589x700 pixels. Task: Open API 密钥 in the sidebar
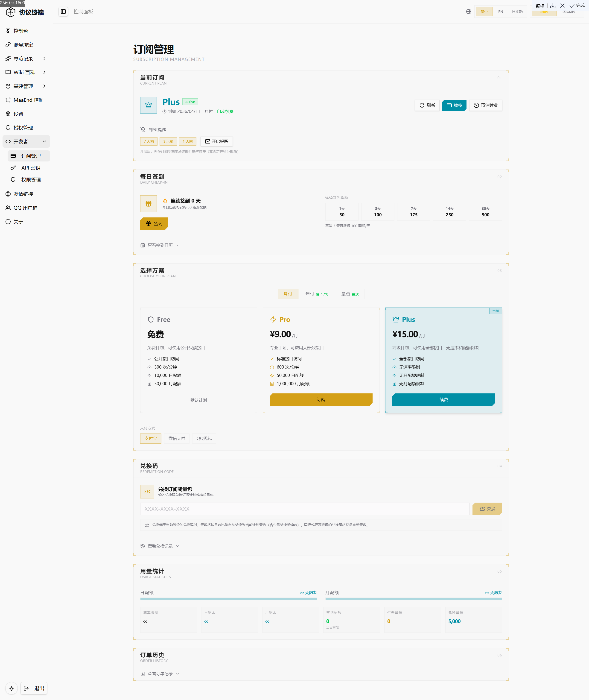29,168
